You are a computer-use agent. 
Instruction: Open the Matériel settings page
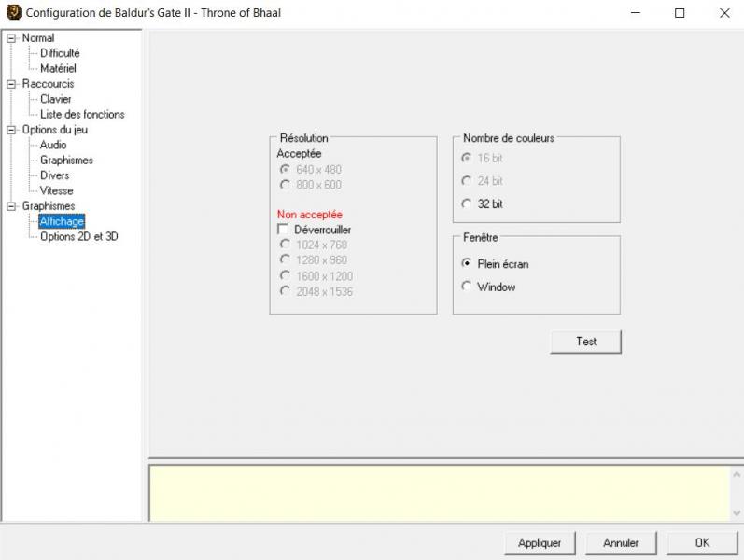click(58, 68)
